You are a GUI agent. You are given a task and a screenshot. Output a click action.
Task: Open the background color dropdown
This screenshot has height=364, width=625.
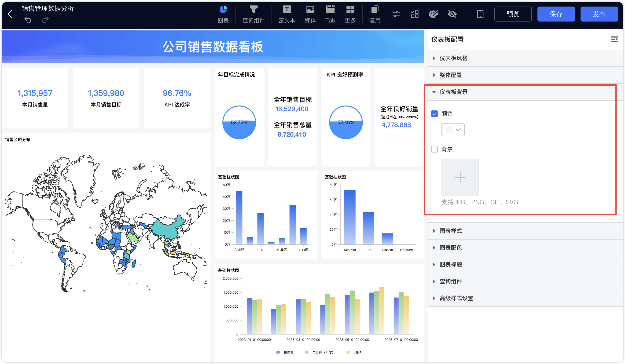click(x=453, y=130)
